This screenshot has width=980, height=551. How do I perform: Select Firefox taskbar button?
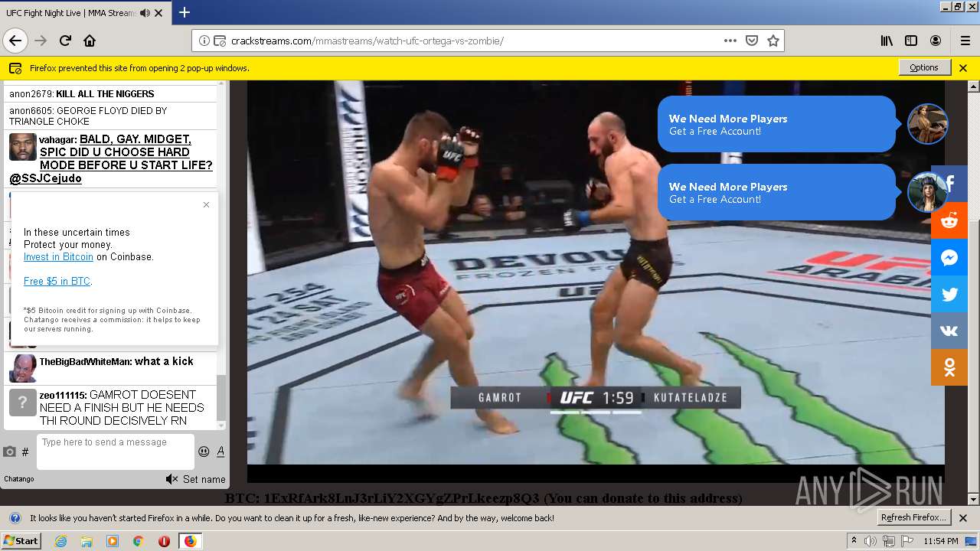[x=190, y=541]
